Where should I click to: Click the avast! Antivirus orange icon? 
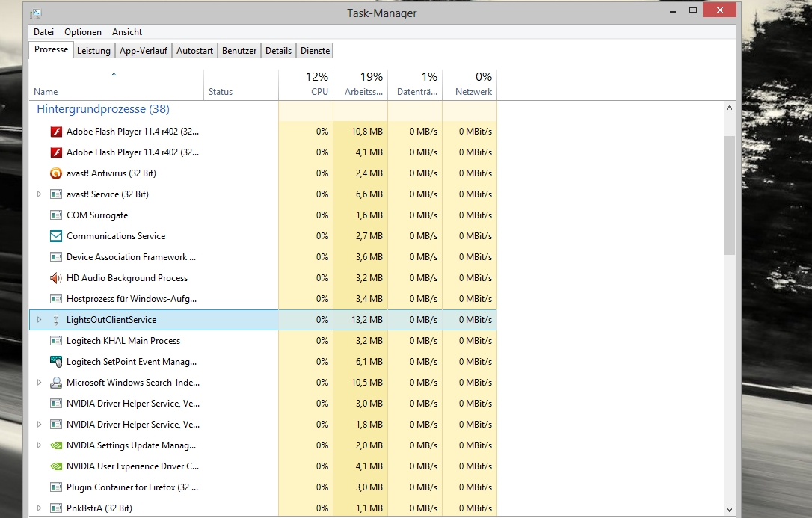tap(56, 173)
